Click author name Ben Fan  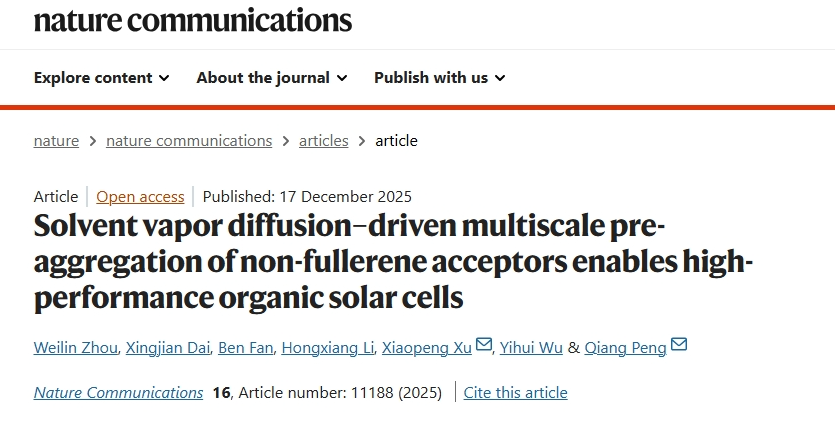pos(243,347)
